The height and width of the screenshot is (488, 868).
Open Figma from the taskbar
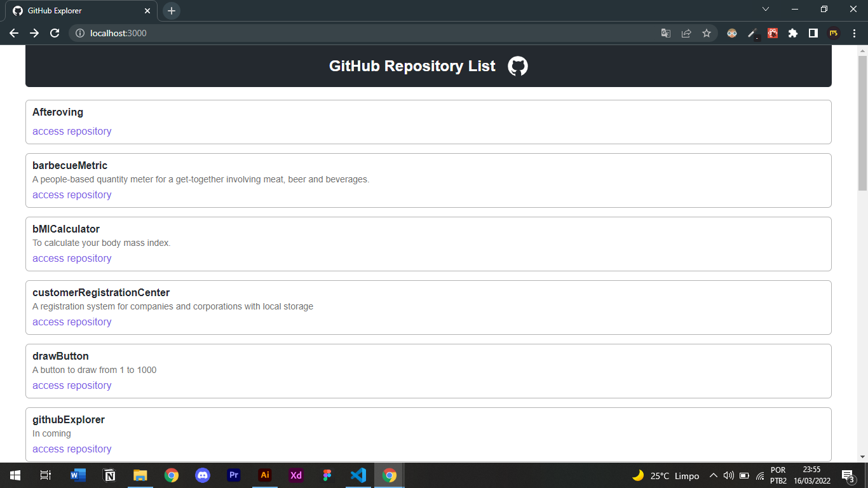pyautogui.click(x=327, y=475)
